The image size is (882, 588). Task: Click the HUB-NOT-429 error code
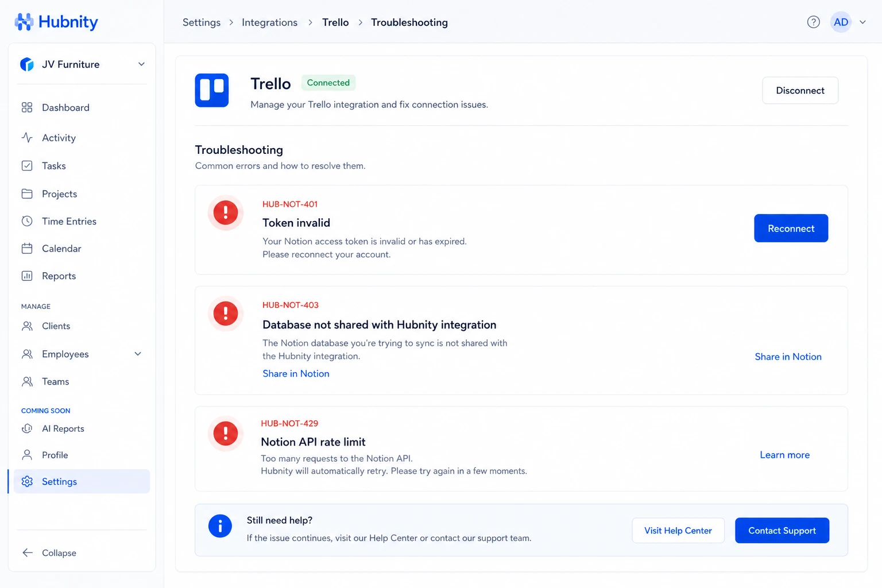click(x=289, y=423)
